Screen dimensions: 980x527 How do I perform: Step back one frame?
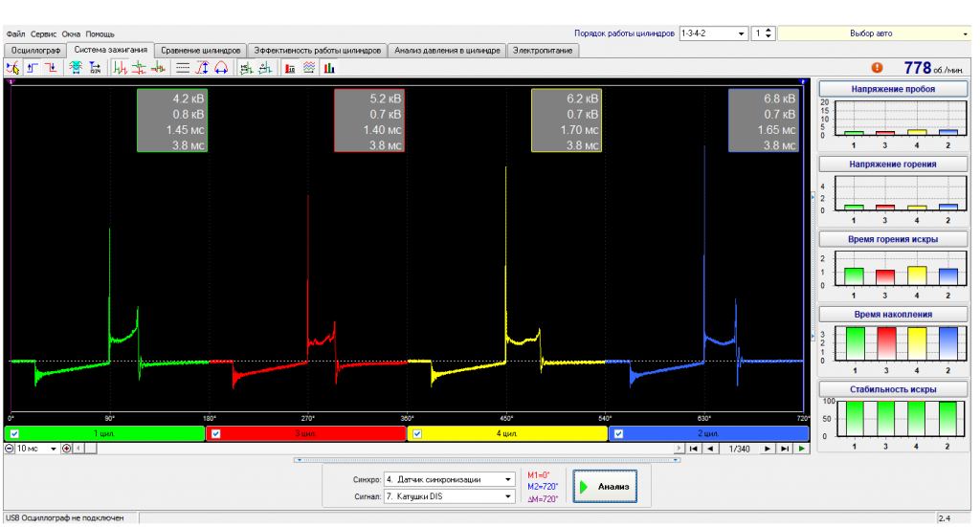pyautogui.click(x=710, y=449)
